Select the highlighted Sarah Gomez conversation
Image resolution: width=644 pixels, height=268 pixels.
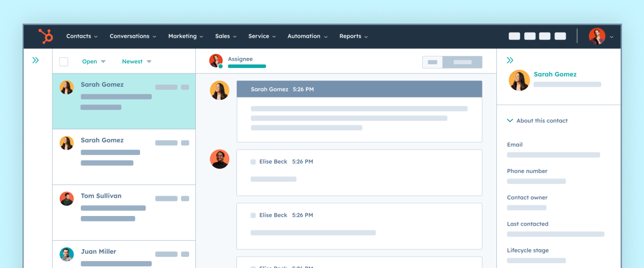pyautogui.click(x=124, y=101)
